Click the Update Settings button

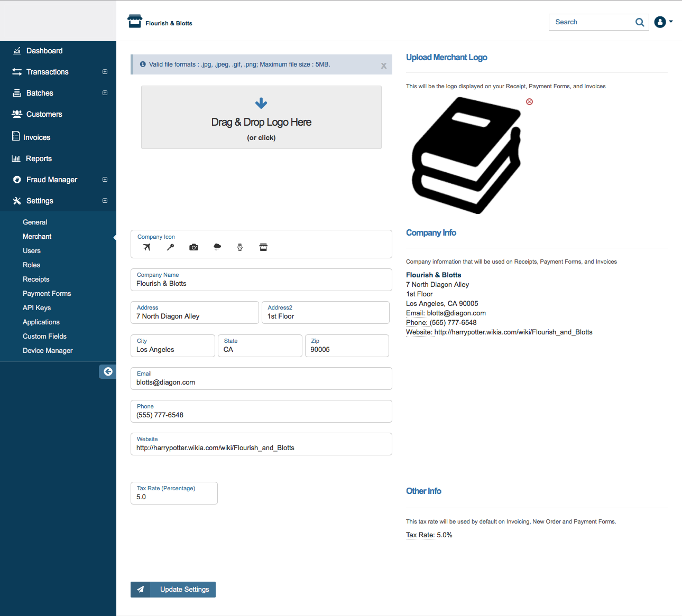pyautogui.click(x=173, y=590)
